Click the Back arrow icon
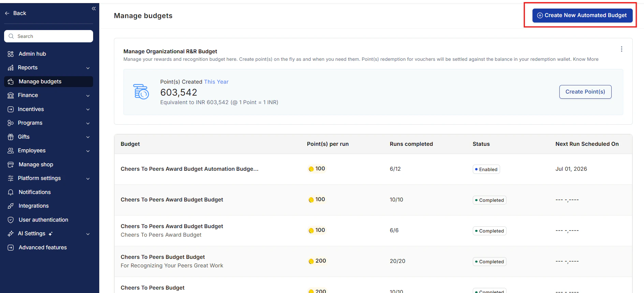This screenshot has height=293, width=644. point(7,13)
